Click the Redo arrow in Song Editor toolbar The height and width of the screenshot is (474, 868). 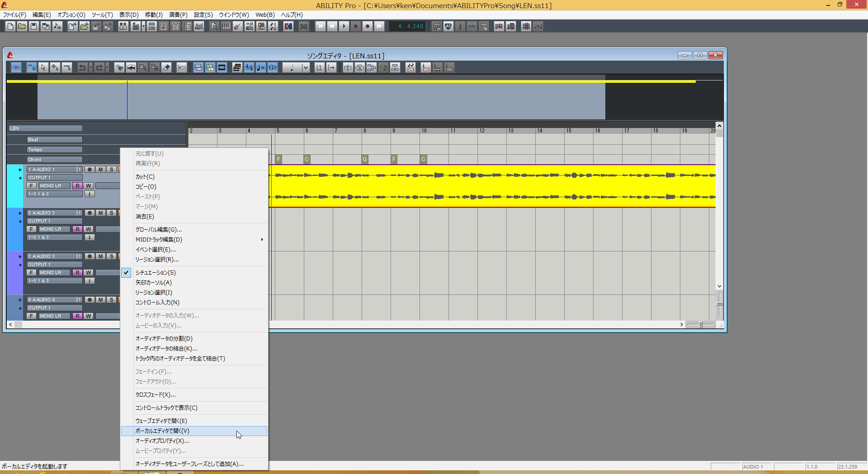pos(99,67)
